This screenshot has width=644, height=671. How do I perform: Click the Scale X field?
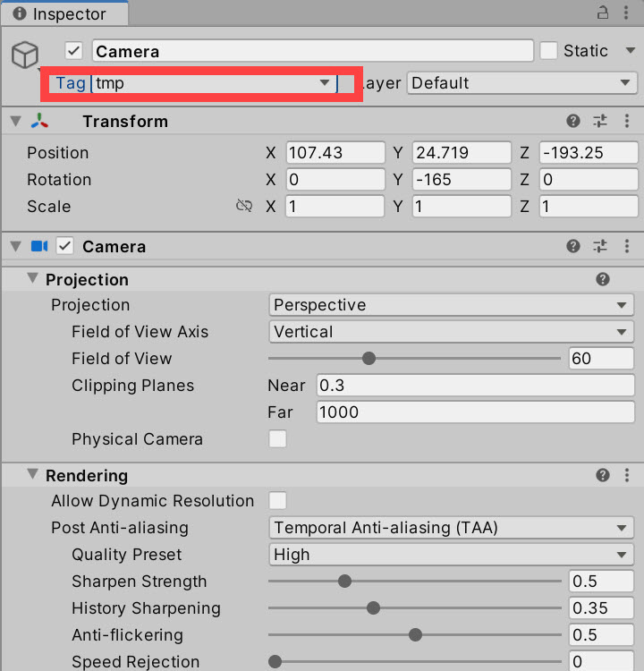coord(335,207)
